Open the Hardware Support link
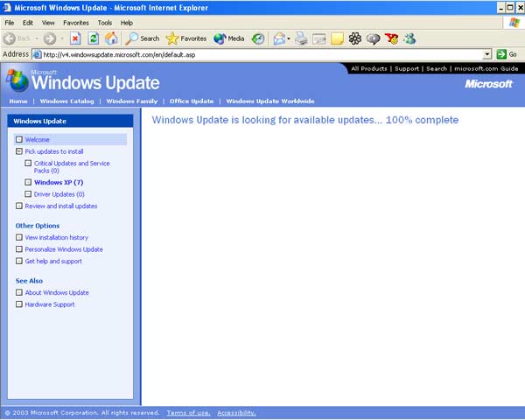This screenshot has width=525, height=420. coord(50,304)
